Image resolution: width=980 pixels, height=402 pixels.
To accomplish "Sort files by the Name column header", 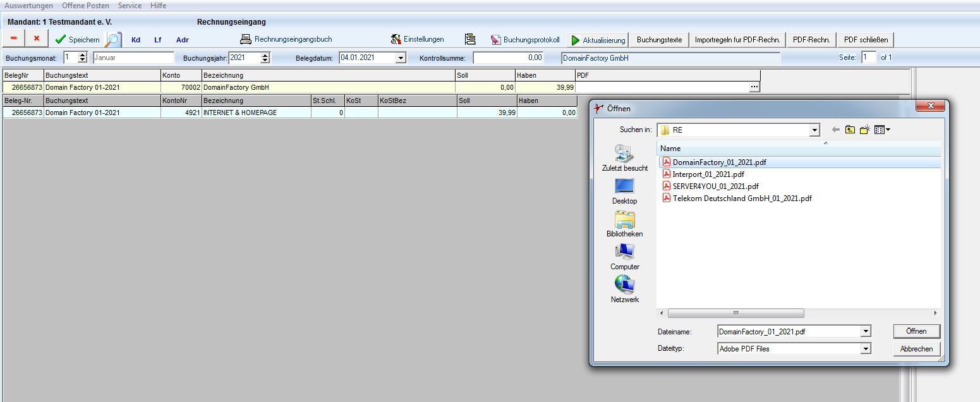I will point(799,149).
